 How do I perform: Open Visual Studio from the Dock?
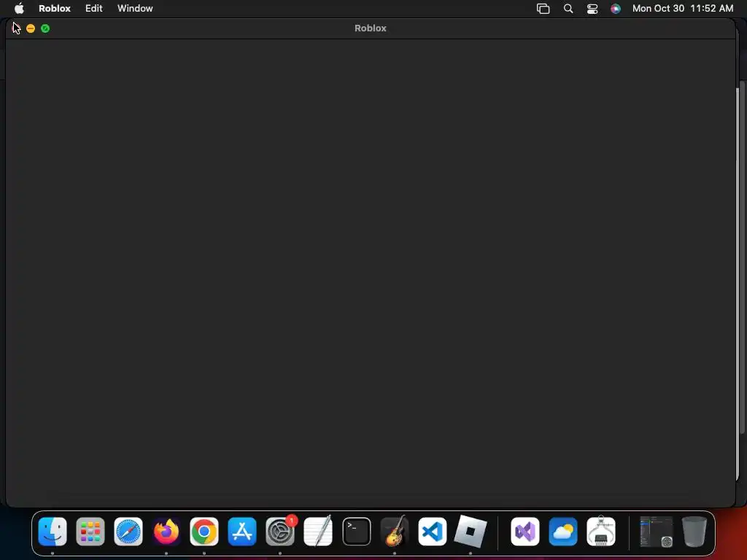[525, 531]
